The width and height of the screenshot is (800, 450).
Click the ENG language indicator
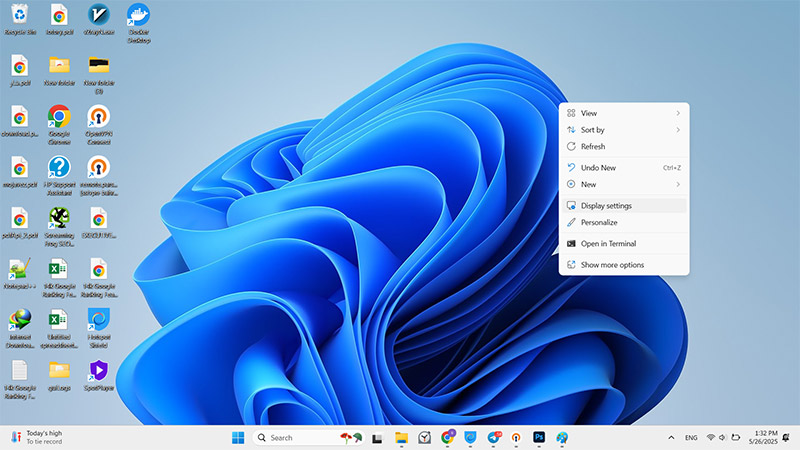click(x=691, y=438)
